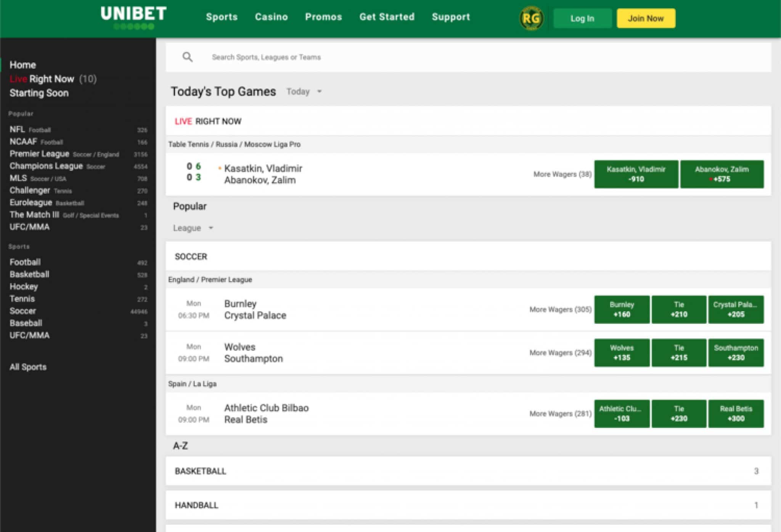Select The Match III golf event
781x532 pixels.
pos(78,215)
